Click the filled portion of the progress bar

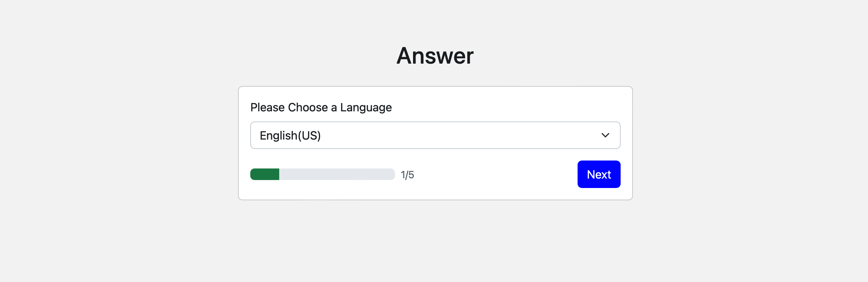[x=264, y=174]
